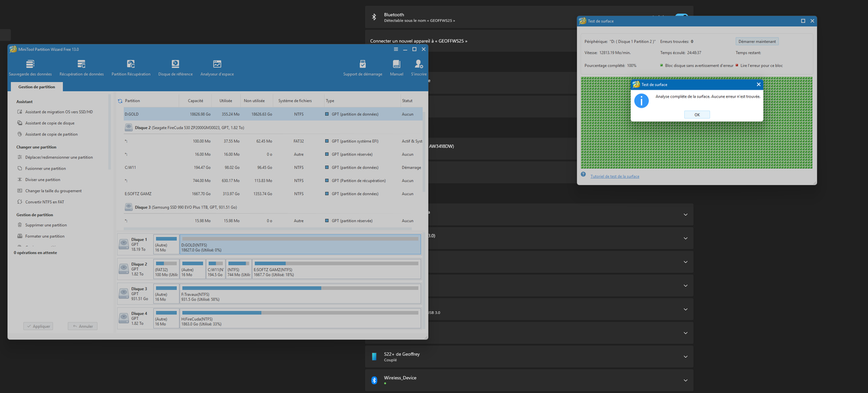Open Récupération de données tool
This screenshot has width=868, height=393.
click(81, 68)
